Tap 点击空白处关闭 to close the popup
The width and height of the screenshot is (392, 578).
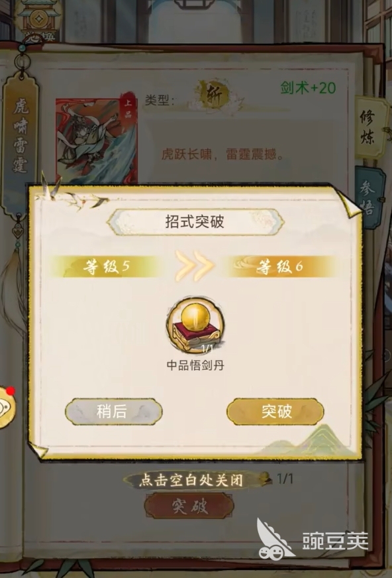click(191, 480)
